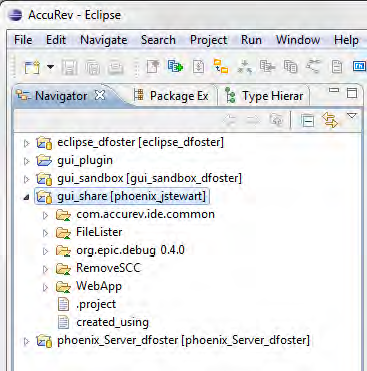This screenshot has width=367, height=371.
Task: Open the Navigator view menu triangle
Action: (352, 116)
